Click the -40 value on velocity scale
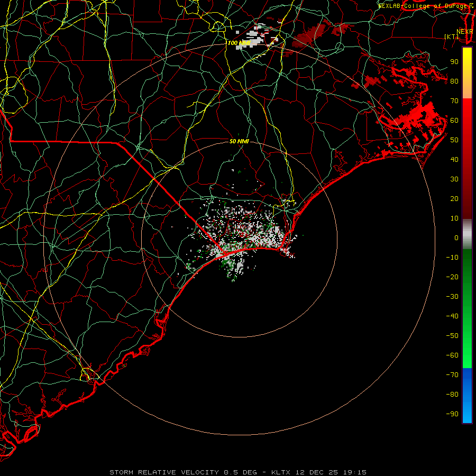476x476 pixels. pos(452,316)
